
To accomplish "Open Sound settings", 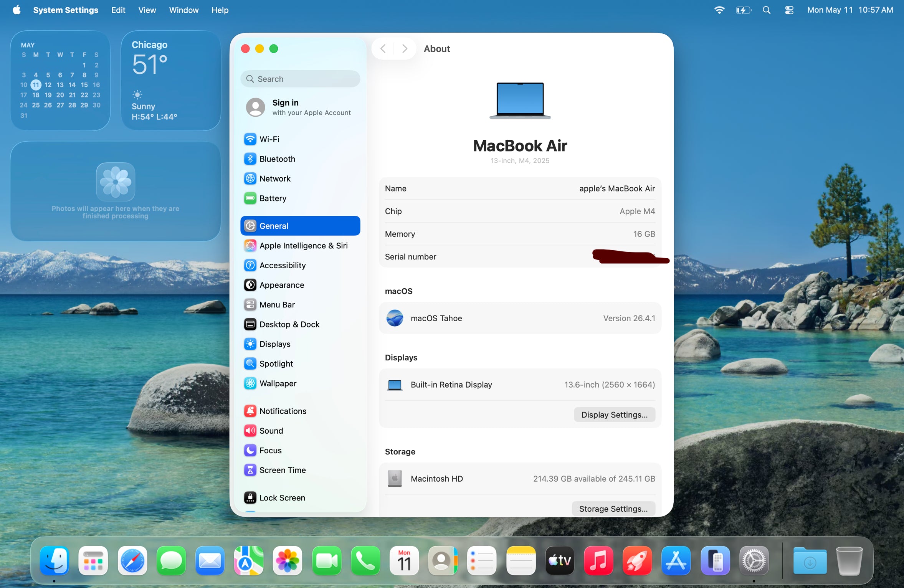I will click(x=300, y=431).
